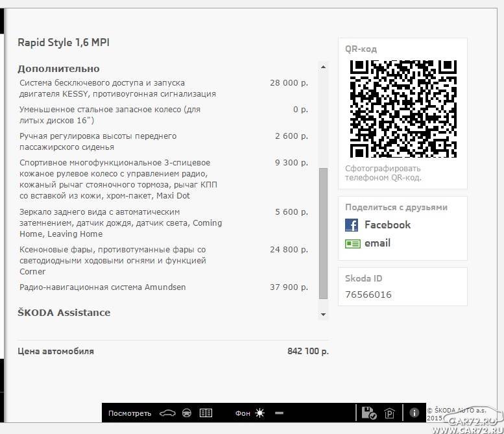Click the green email card icon
This screenshot has width=504, height=434.
(353, 244)
